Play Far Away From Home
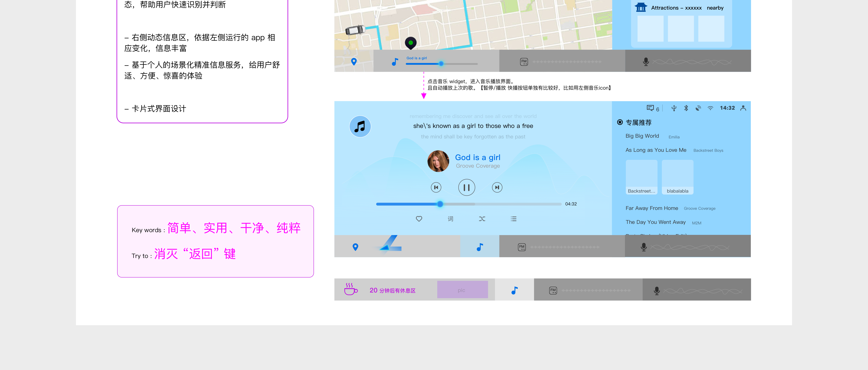This screenshot has height=370, width=868. [670, 208]
